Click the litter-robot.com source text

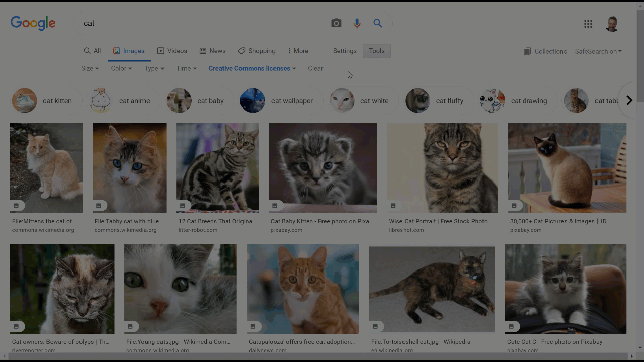coord(198,230)
